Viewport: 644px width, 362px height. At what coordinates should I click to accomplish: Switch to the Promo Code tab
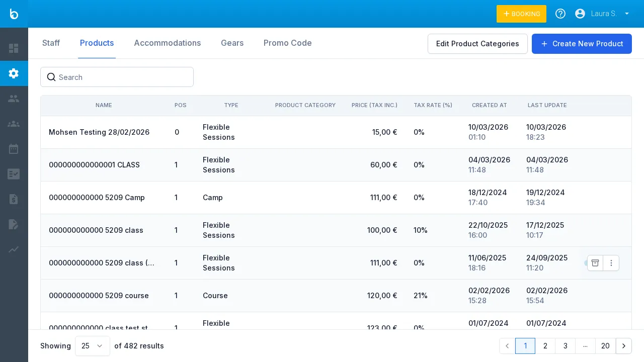click(287, 43)
